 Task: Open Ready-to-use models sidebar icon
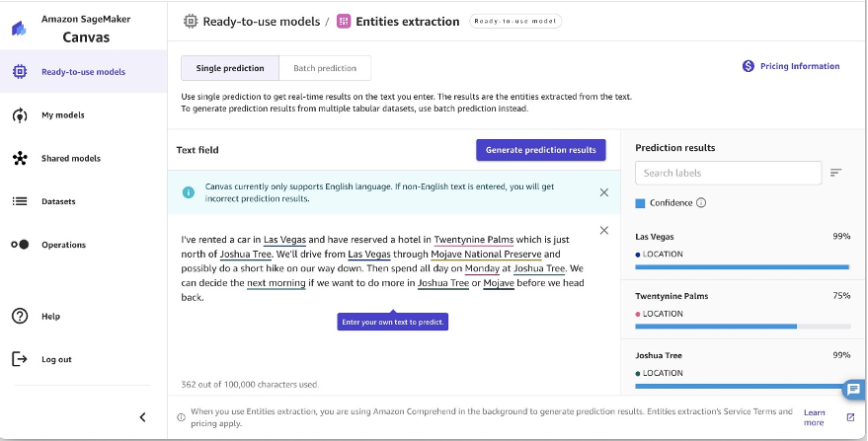[x=20, y=71]
